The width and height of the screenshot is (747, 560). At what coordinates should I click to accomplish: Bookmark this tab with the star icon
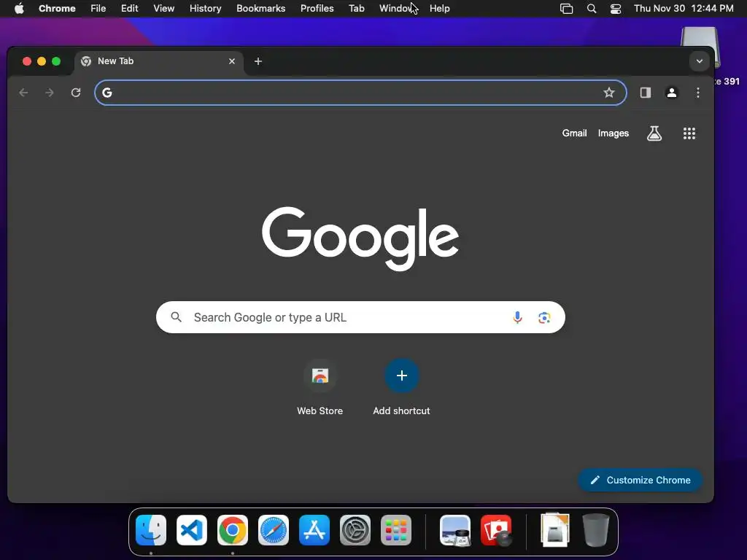[x=609, y=93]
